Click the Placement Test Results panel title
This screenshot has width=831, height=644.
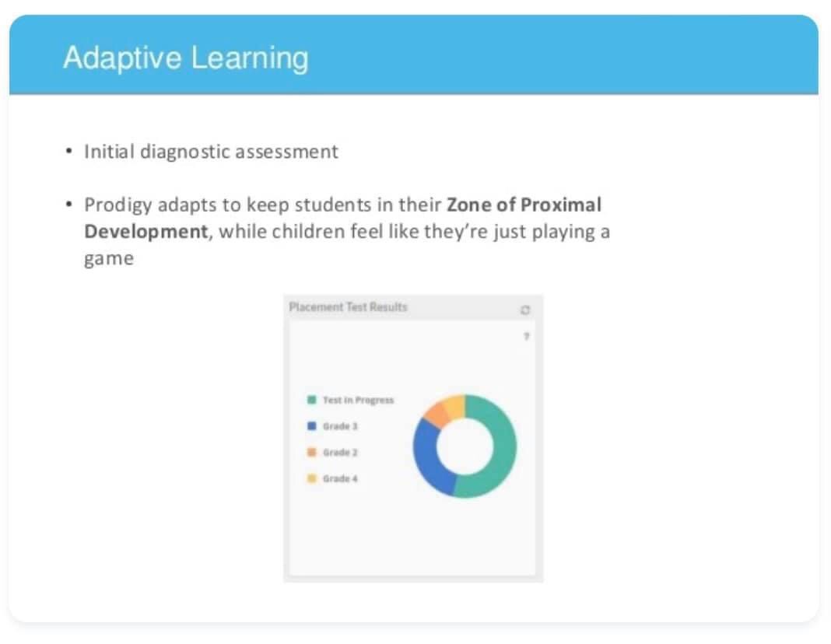point(348,306)
